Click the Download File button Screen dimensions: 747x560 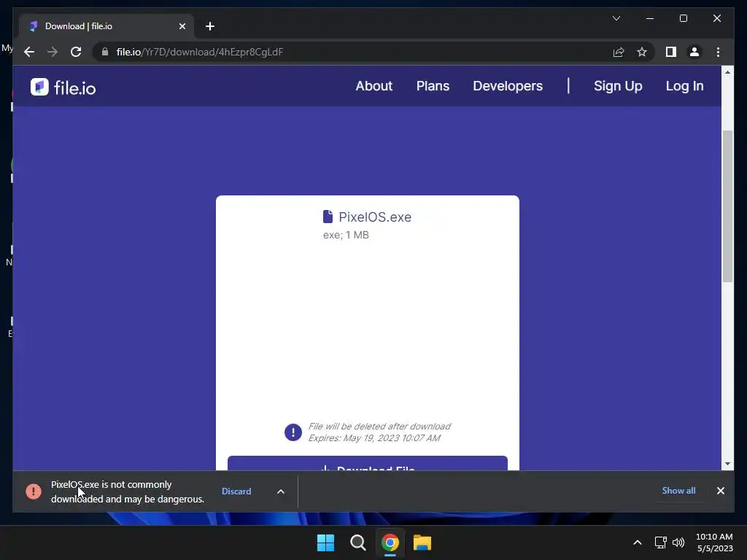point(368,463)
